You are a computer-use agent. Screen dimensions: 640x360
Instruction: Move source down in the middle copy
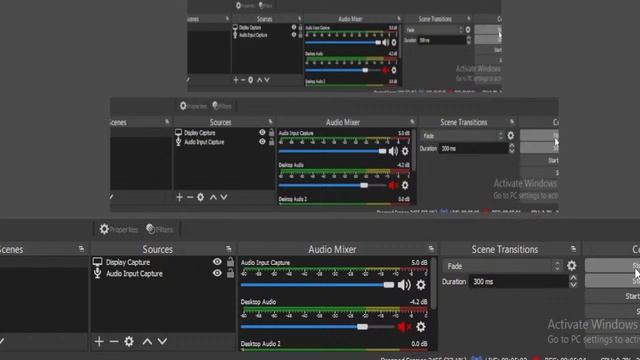click(x=224, y=197)
